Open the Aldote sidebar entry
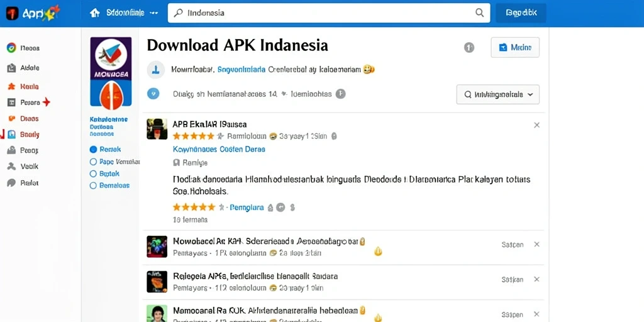 click(x=23, y=68)
